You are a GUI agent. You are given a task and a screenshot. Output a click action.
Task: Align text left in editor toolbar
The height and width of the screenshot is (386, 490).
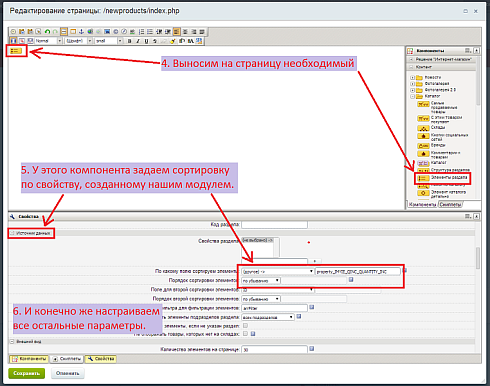pos(176,32)
